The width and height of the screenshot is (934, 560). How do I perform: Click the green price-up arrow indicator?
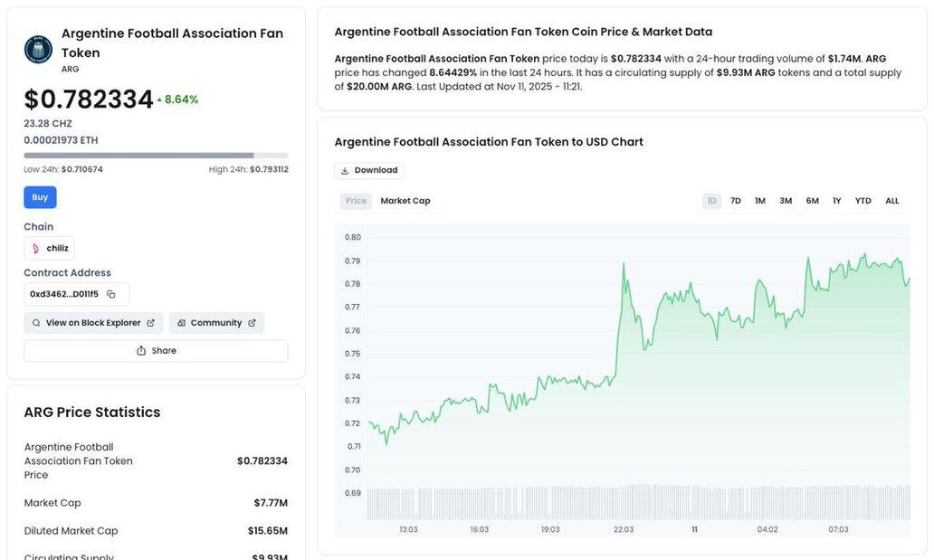click(159, 100)
